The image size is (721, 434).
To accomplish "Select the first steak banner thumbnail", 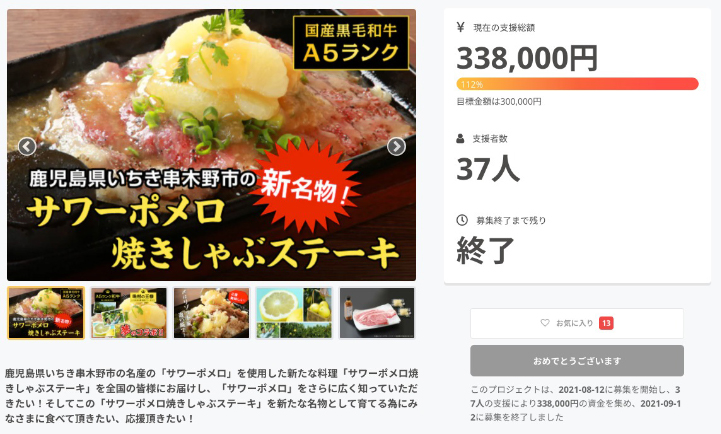I will point(46,313).
